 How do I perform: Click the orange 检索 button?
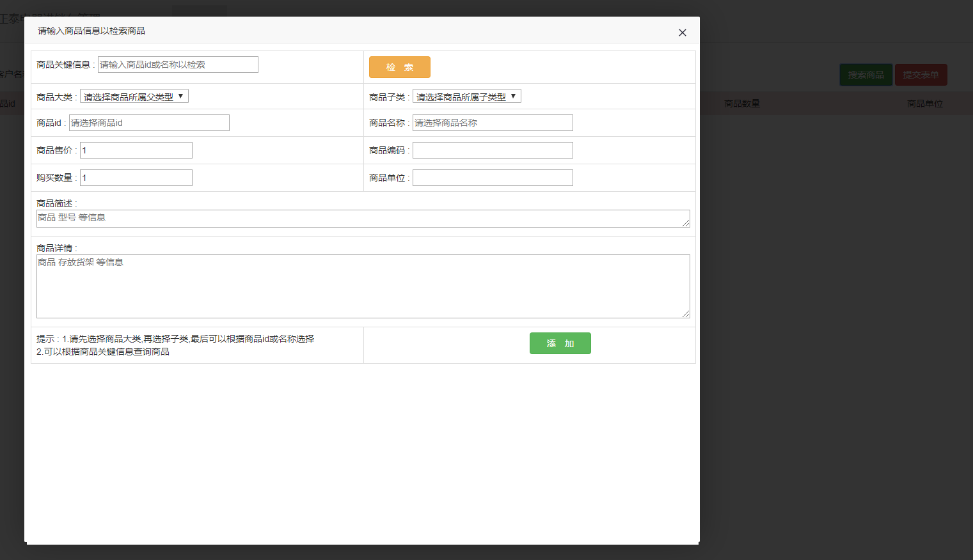[400, 67]
